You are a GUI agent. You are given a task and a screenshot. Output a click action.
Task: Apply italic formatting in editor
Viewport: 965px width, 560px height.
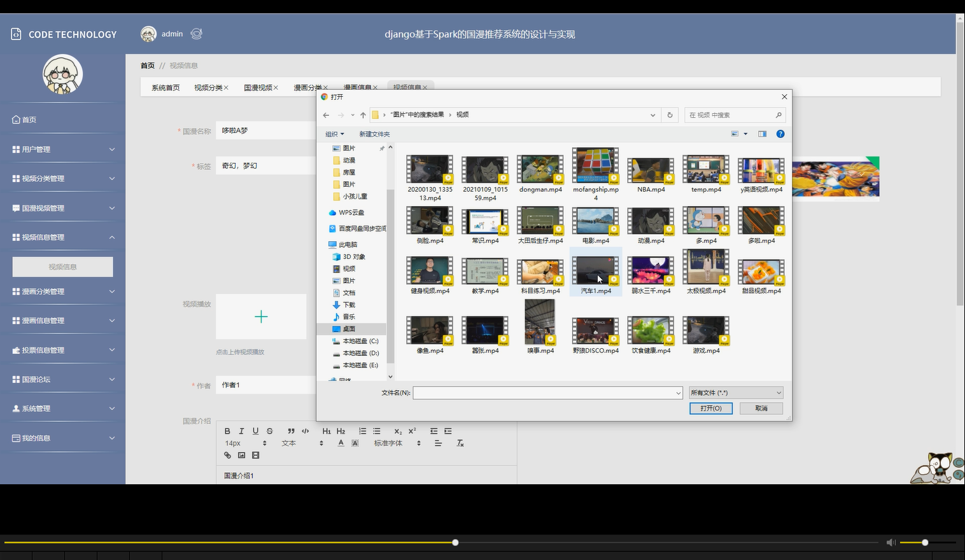pos(241,431)
